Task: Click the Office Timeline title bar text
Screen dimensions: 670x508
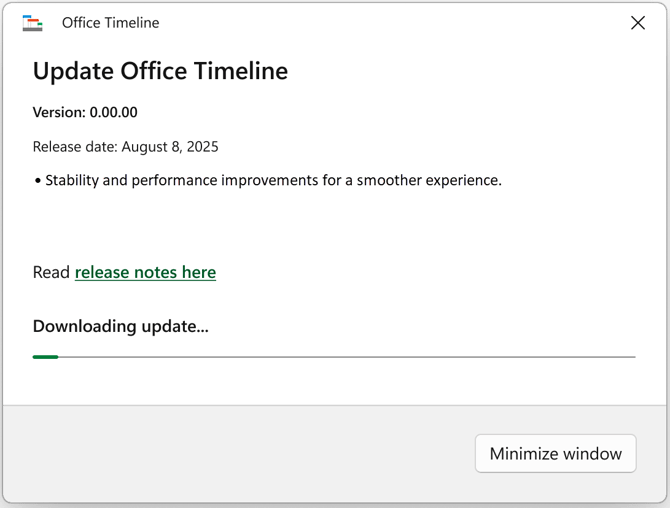Action: (110, 23)
